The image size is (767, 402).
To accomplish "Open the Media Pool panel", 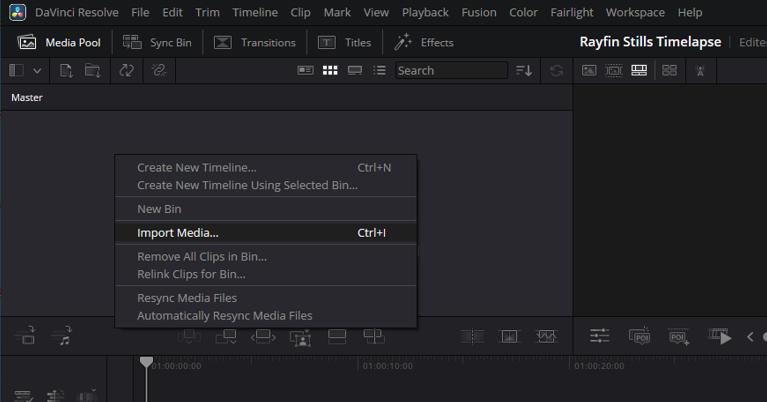I will (x=60, y=42).
